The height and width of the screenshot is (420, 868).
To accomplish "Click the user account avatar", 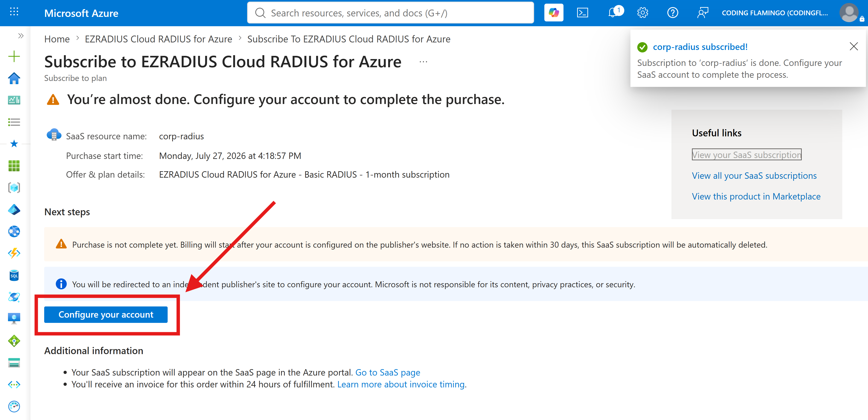I will click(849, 13).
